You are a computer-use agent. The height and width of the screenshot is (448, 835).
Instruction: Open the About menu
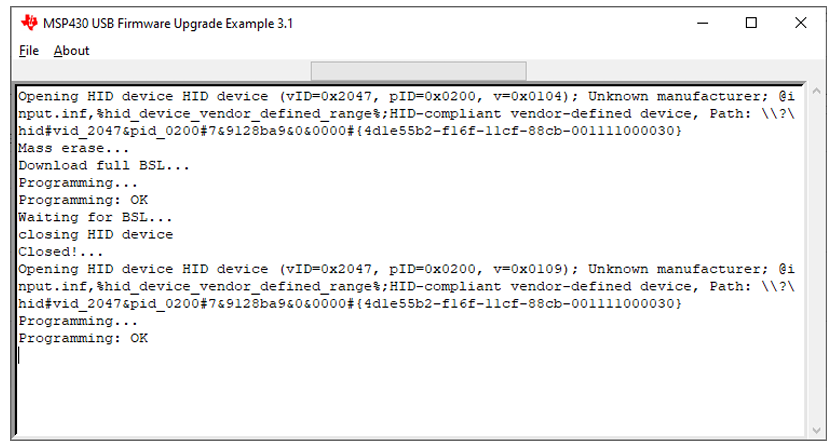click(71, 50)
